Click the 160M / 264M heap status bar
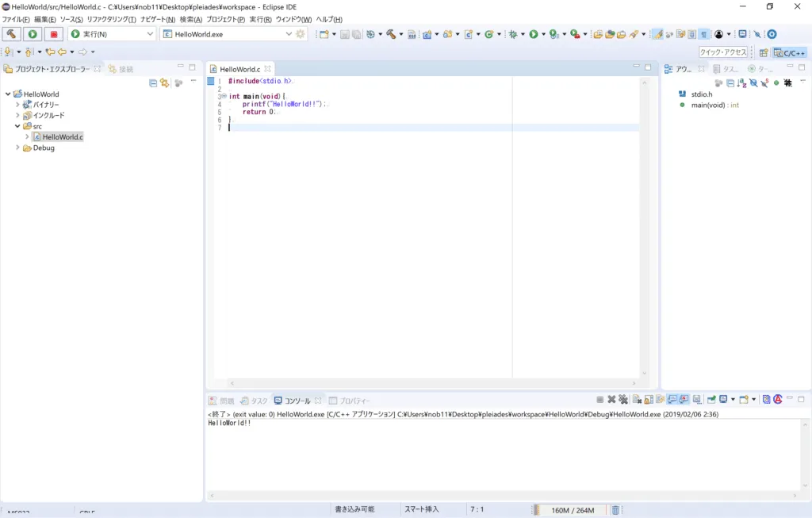The height and width of the screenshot is (518, 812). point(573,510)
